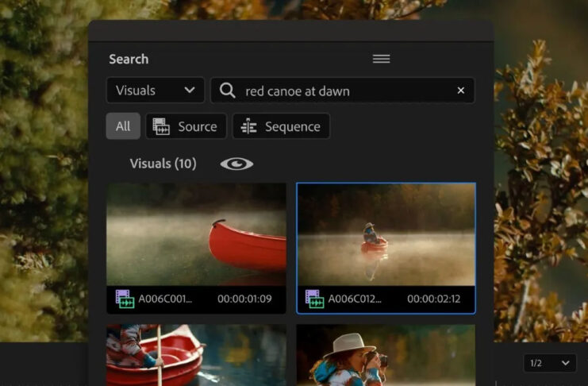Select the A006C012 canoe on lake thumbnail
Image resolution: width=588 pixels, height=386 pixels.
point(386,234)
